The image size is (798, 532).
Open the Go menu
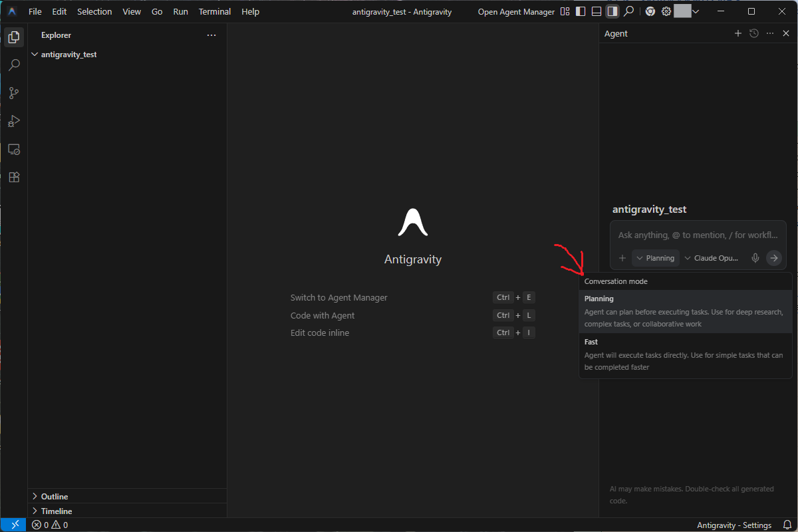click(157, 12)
